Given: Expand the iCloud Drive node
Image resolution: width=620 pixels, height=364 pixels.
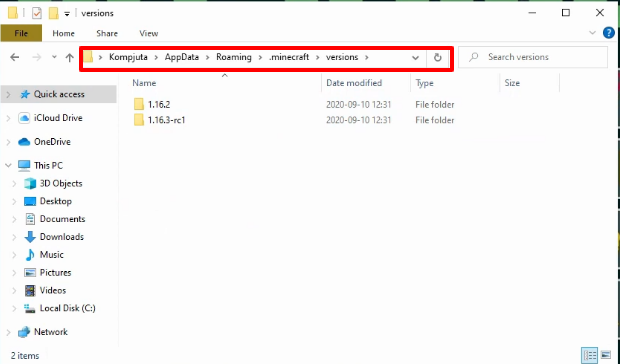Looking at the screenshot, I should (8, 118).
